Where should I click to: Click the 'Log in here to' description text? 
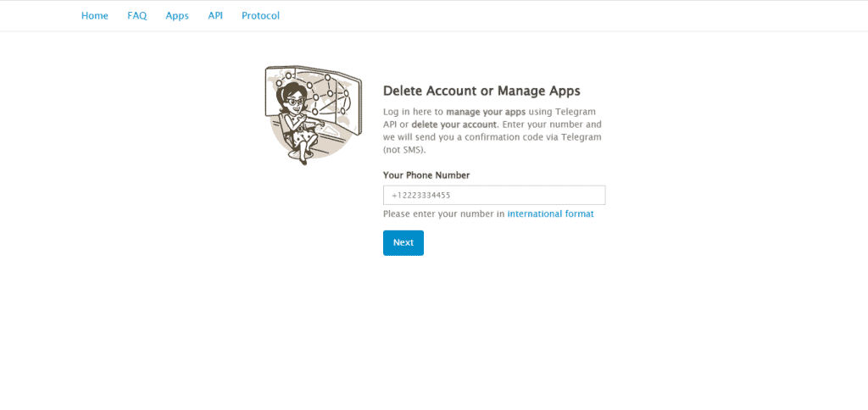[x=413, y=112]
